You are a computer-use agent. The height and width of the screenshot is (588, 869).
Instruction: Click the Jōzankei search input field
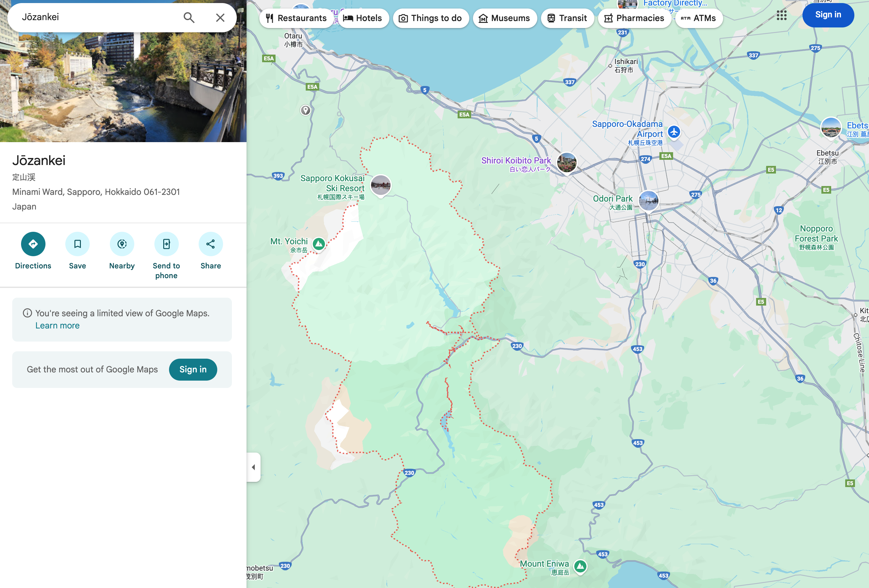tap(97, 17)
